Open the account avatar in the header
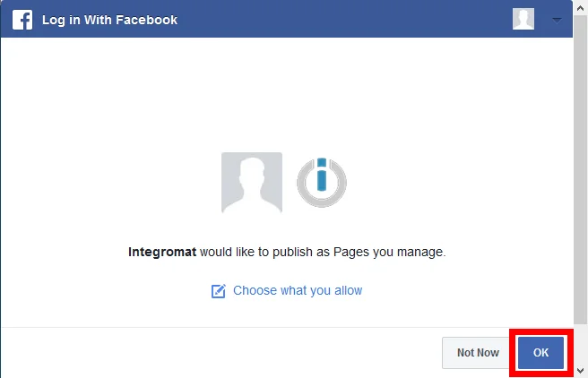 point(523,19)
